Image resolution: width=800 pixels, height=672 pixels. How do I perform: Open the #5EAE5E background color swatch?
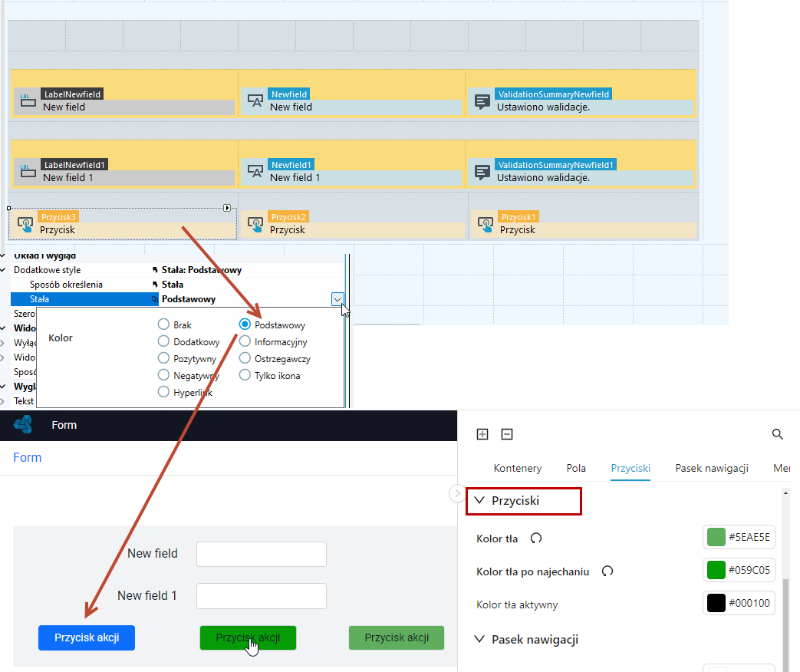click(716, 537)
